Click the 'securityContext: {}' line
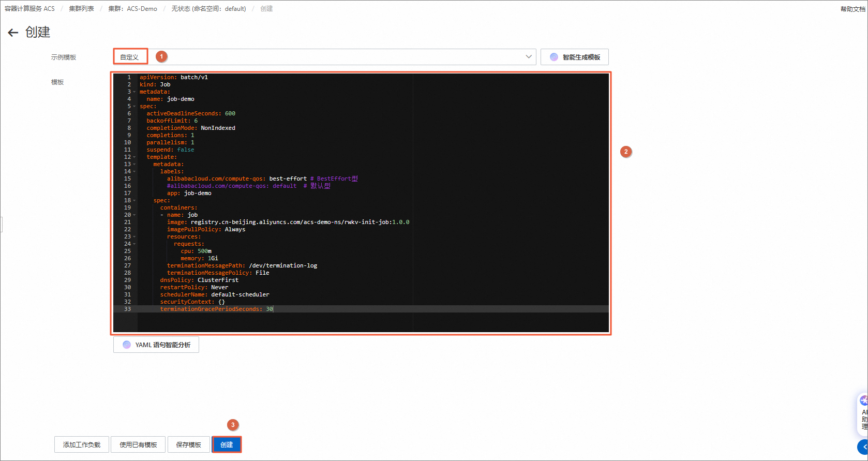Screen dimensions: 868x461 tap(192, 302)
